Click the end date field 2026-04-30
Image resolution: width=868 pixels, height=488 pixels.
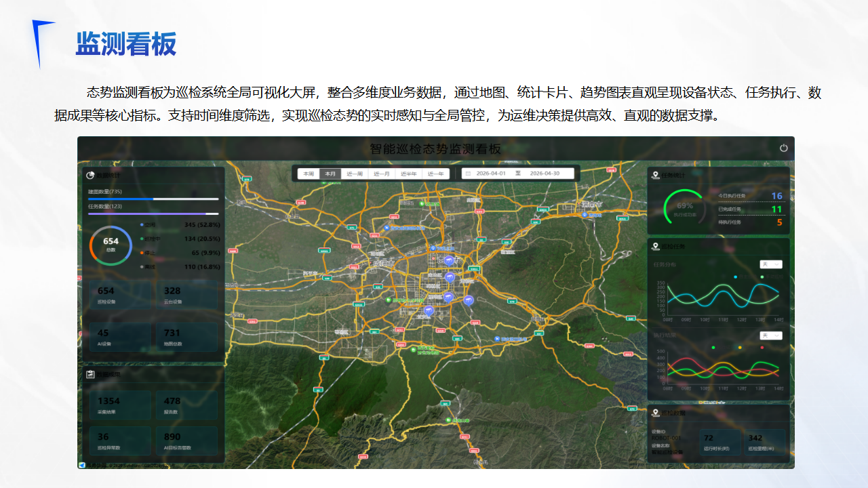pos(545,174)
